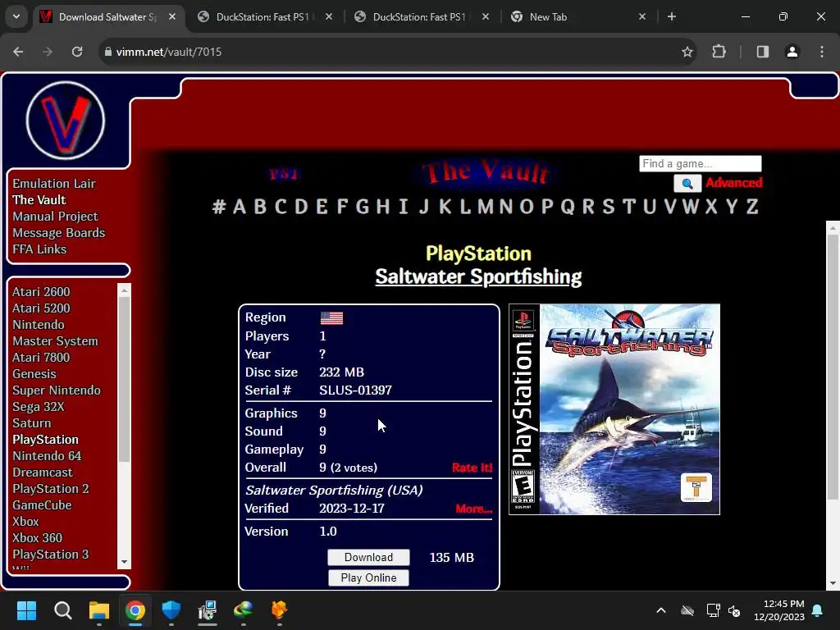
Task: Click the Download button
Action: tap(368, 557)
